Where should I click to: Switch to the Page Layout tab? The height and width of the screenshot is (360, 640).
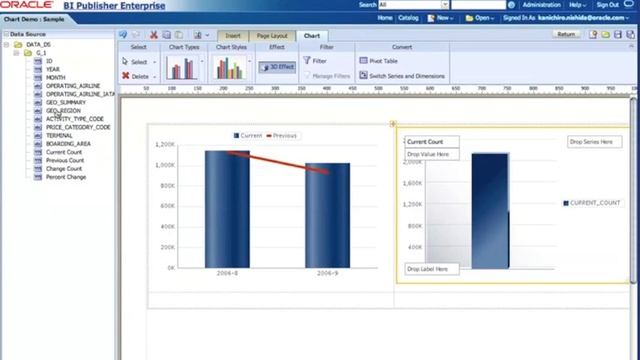[x=272, y=36]
